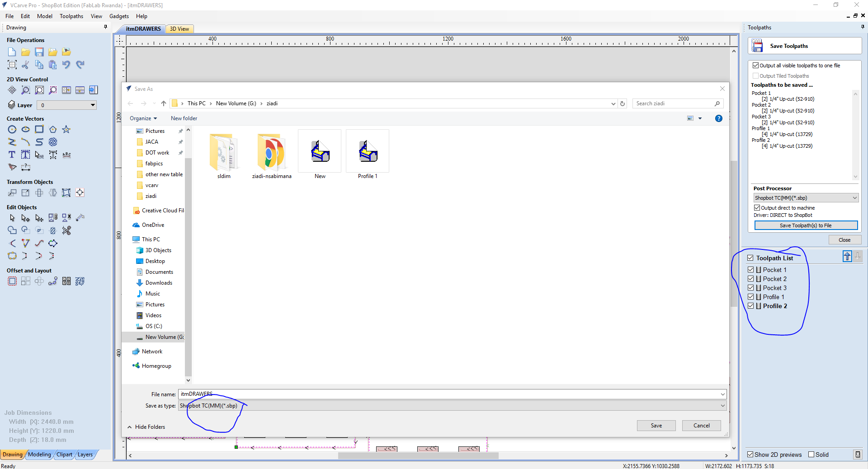Screen dimensions: 868x469
Task: Select the Draw Circle tool
Action: tap(12, 130)
